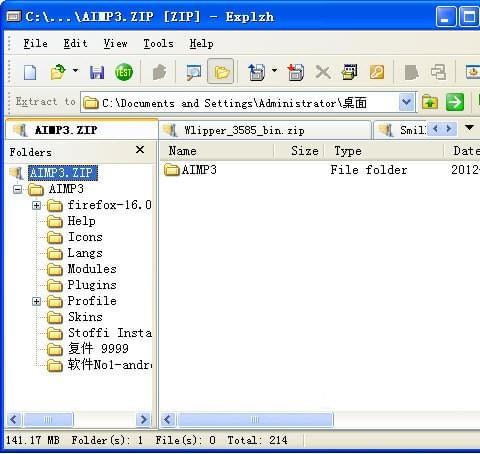Sort by the Type column header
The height and width of the screenshot is (454, 480).
tap(383, 151)
